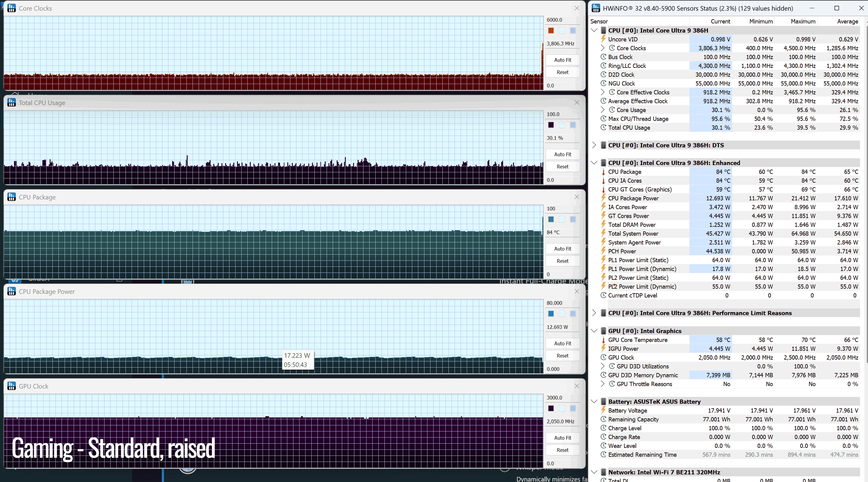This screenshot has width=868, height=482.
Task: Click the lightning icon beside GT Cores Power
Action: click(x=604, y=216)
